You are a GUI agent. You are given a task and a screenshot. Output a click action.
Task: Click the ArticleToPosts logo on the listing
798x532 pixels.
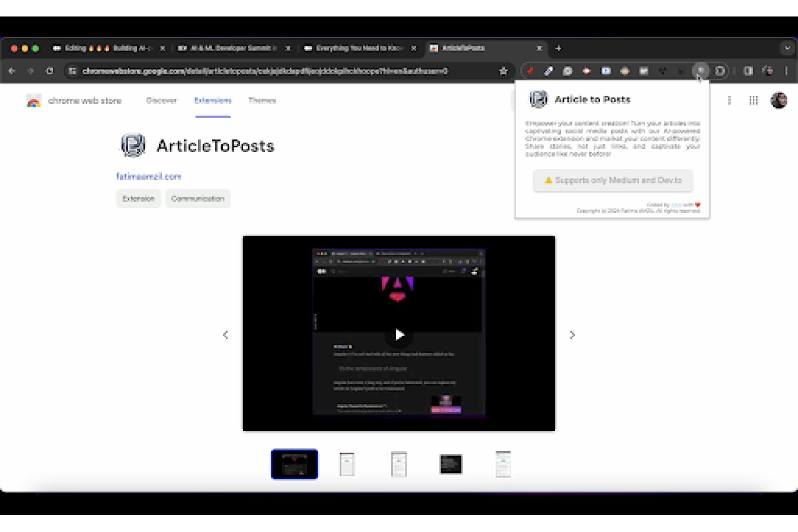pyautogui.click(x=133, y=145)
